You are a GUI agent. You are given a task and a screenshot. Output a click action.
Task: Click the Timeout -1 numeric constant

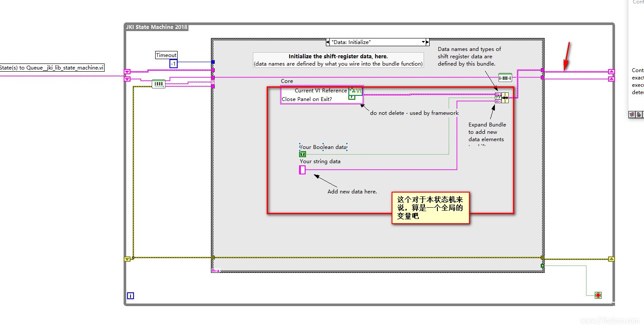pos(173,64)
